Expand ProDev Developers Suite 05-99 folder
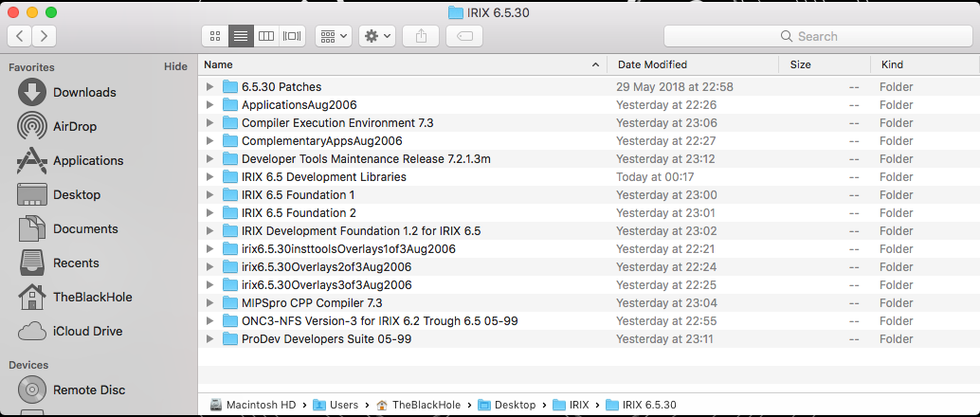The width and height of the screenshot is (980, 417). [210, 339]
